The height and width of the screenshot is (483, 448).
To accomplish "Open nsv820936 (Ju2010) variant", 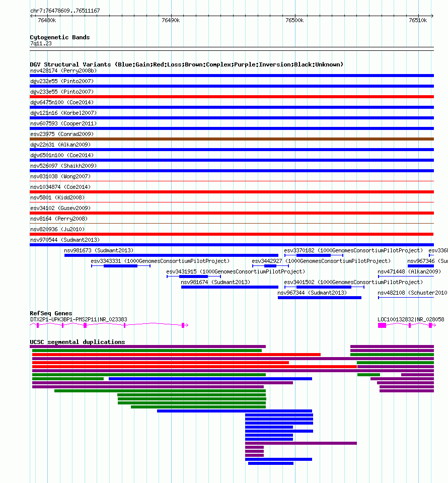I will coord(57,229).
